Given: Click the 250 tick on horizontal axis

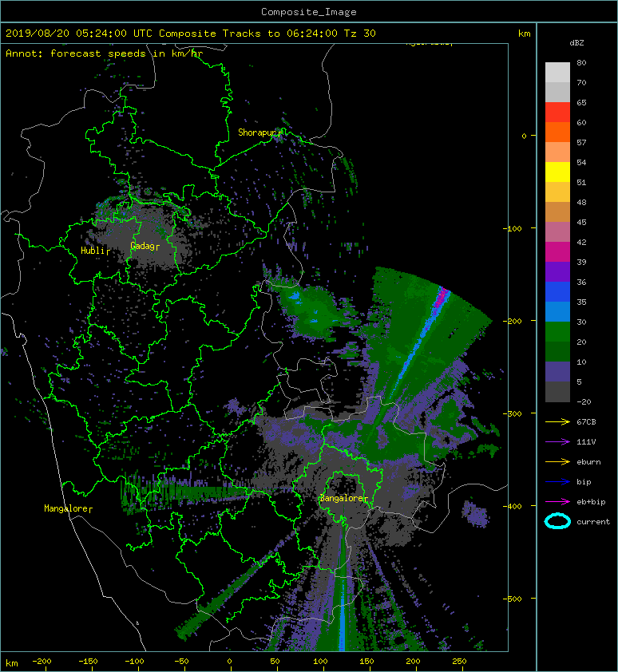Looking at the screenshot, I should tap(459, 662).
